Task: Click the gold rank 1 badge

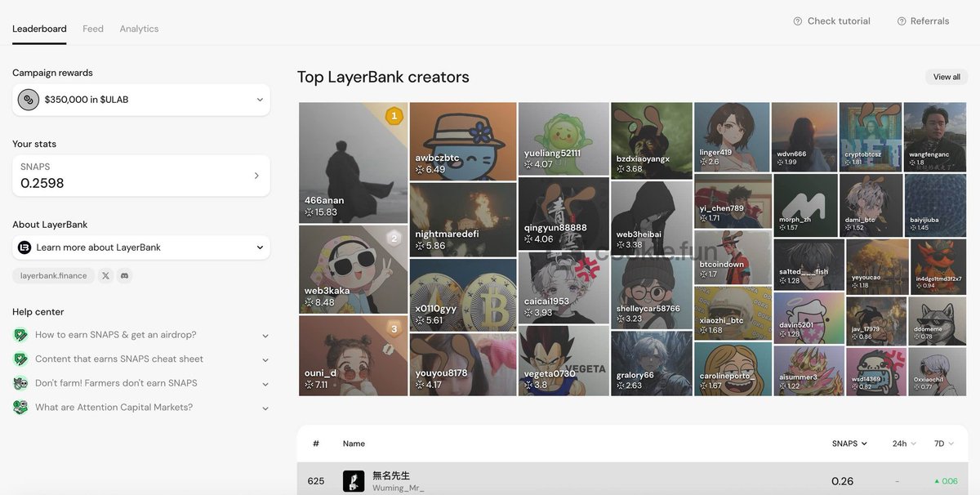Action: tap(394, 116)
